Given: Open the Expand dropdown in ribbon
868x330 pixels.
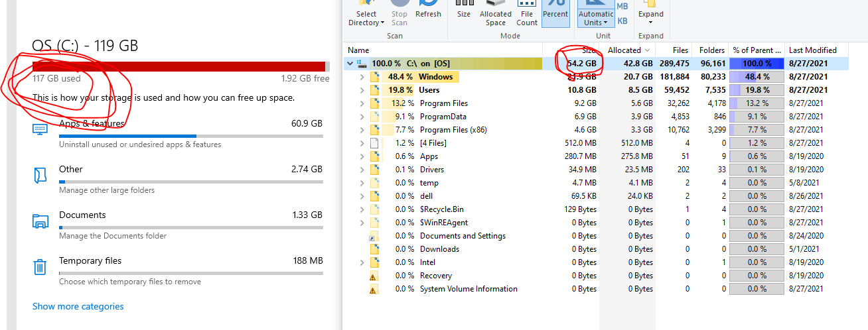Looking at the screenshot, I should (651, 15).
